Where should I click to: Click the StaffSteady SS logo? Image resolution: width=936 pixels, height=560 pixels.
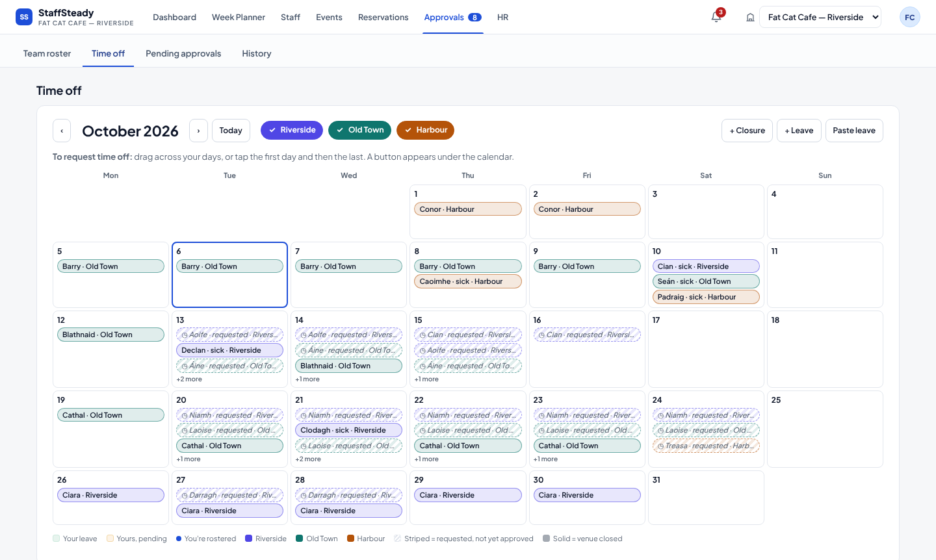24,17
